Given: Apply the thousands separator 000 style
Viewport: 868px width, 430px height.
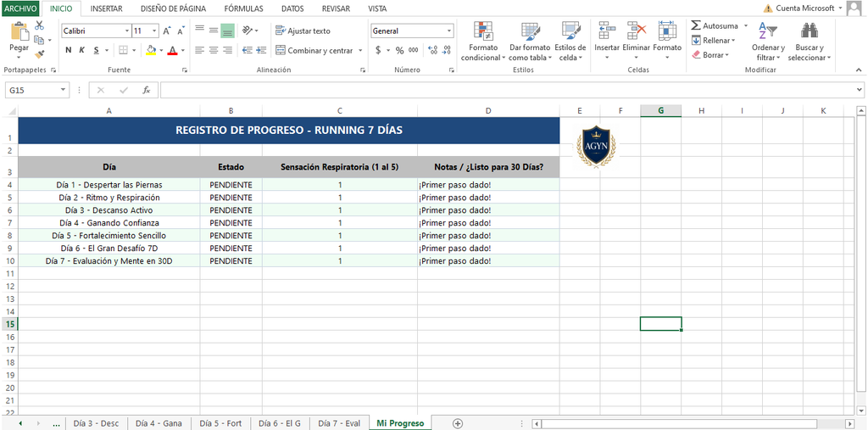Looking at the screenshot, I should (x=414, y=50).
